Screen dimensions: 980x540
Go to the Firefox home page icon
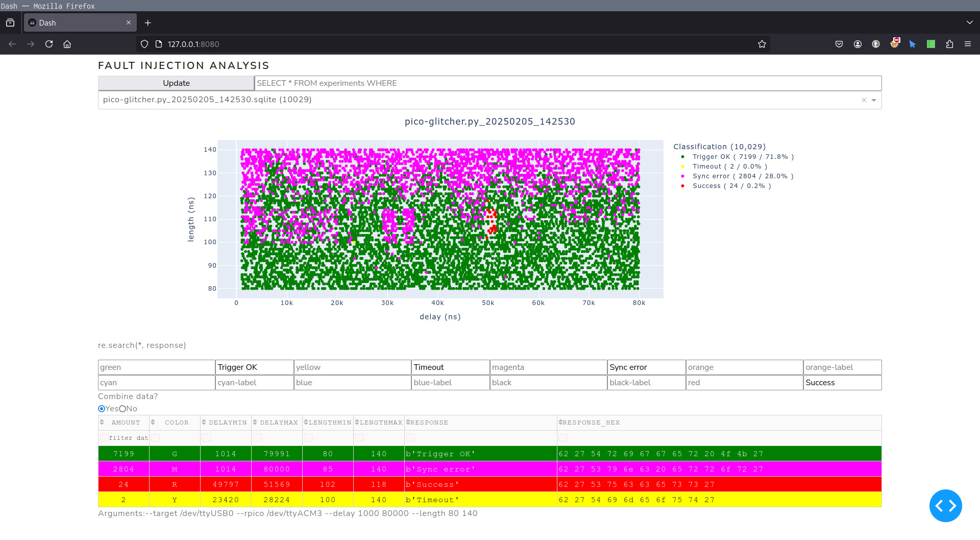(x=67, y=44)
